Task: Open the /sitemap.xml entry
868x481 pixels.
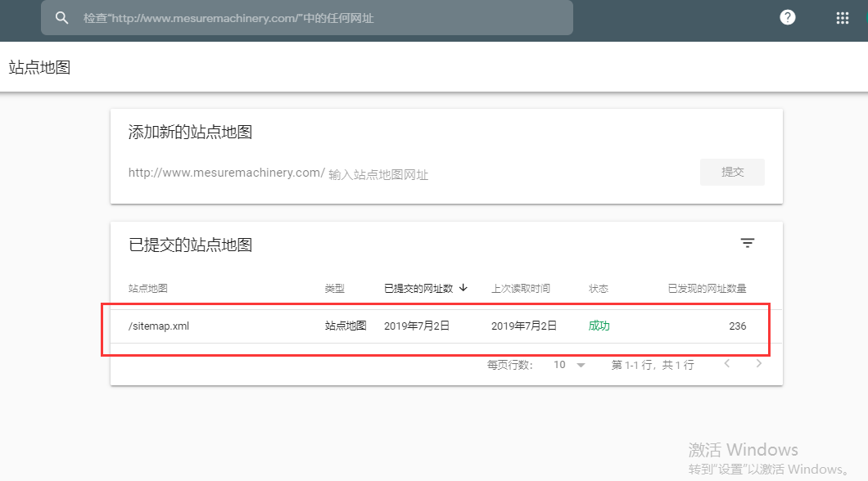Action: (159, 326)
